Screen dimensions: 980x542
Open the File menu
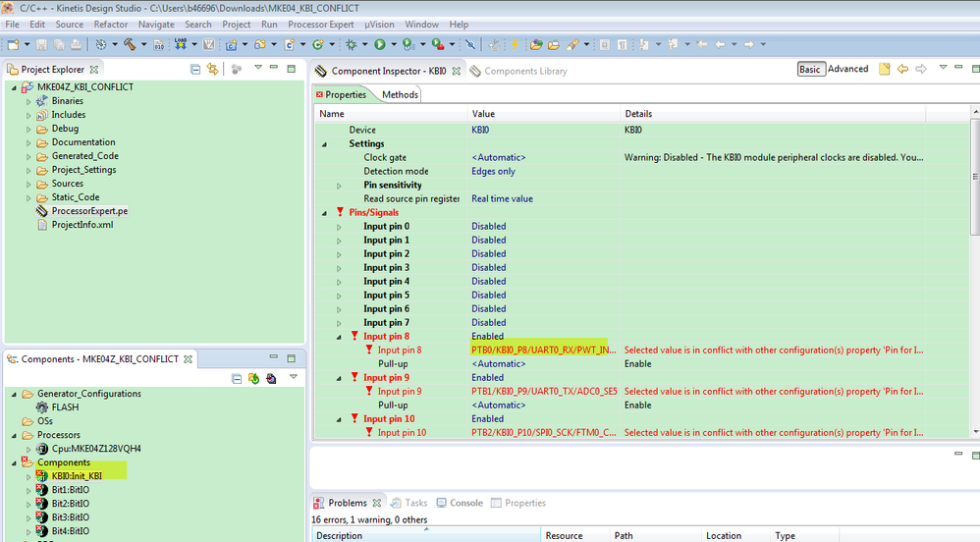coord(12,25)
